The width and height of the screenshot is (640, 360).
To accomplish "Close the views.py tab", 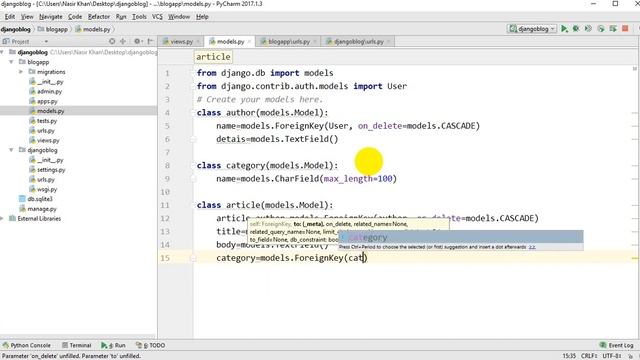I will (x=198, y=42).
